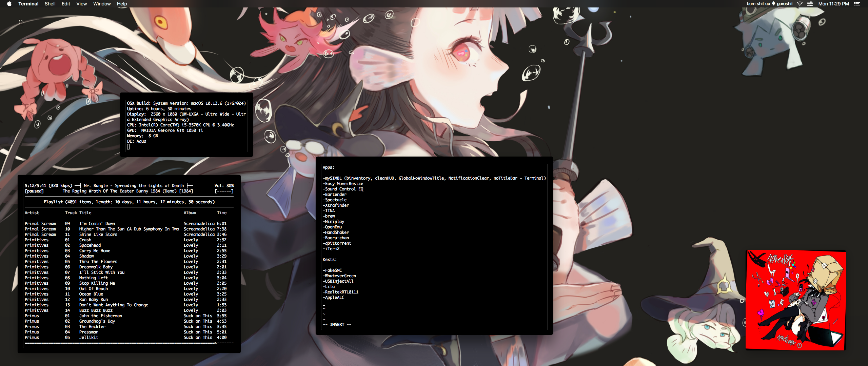Click the '-Sound Control EQ' line
The width and height of the screenshot is (868, 366).
click(x=343, y=189)
